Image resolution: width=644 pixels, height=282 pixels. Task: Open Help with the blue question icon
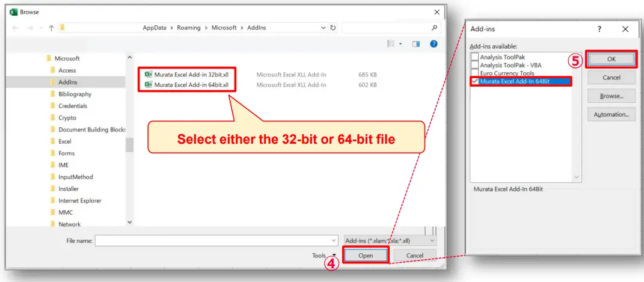pos(434,44)
